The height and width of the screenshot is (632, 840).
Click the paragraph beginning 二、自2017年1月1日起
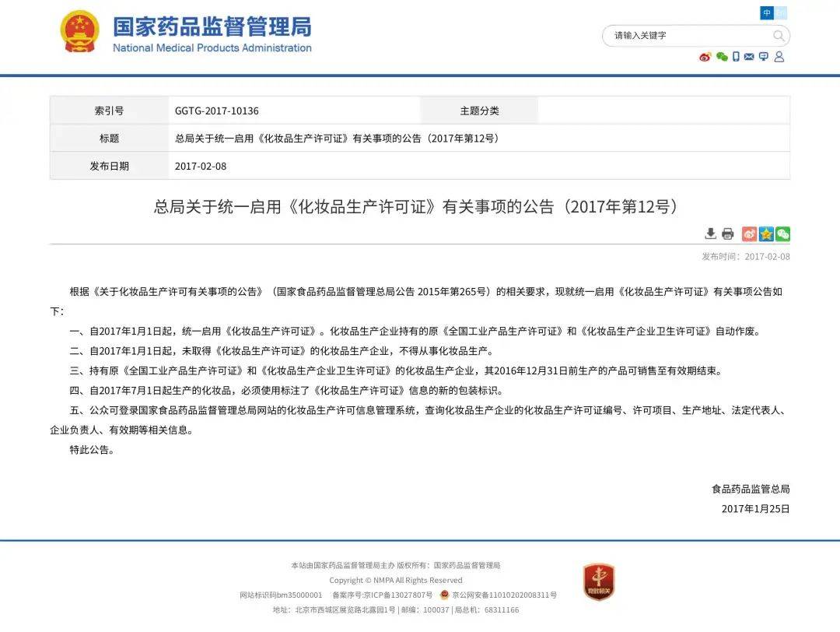[x=282, y=351]
